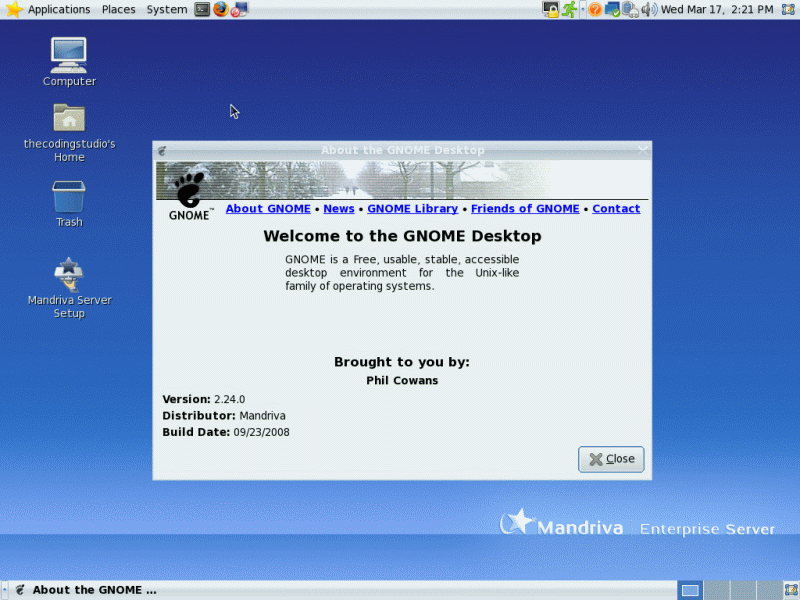Switch to the second workspace in the switcher
Screen dimensions: 800x600
718,589
